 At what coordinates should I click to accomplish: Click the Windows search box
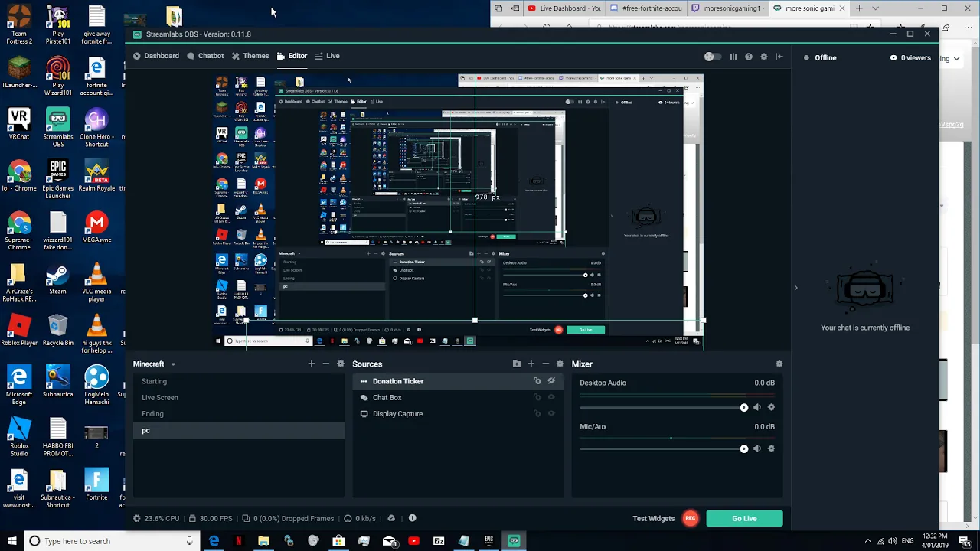[112, 541]
